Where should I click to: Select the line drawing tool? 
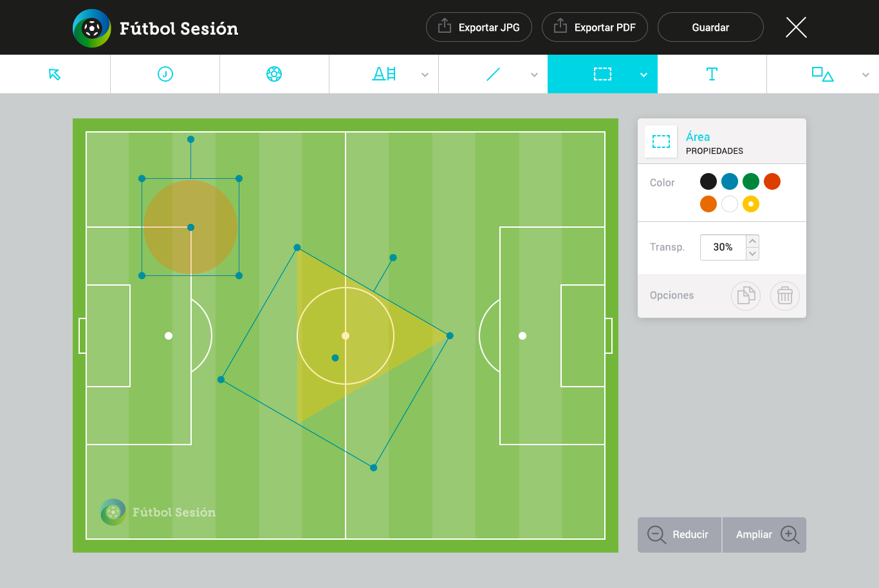point(494,74)
